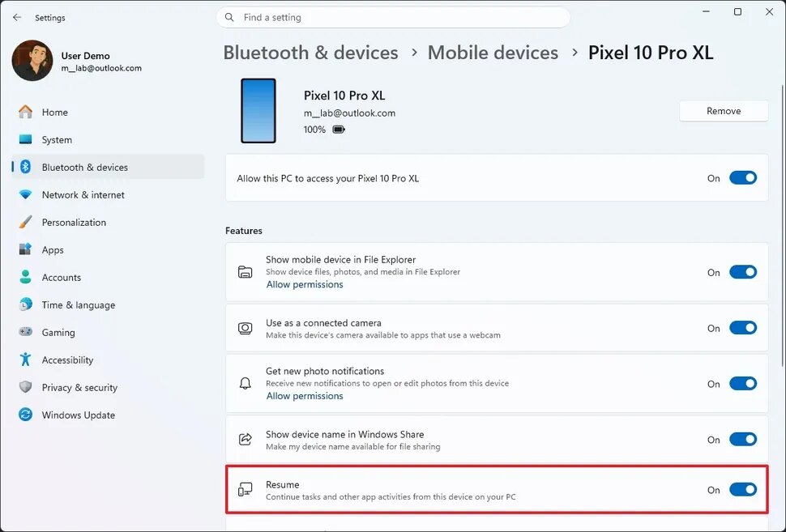Click the Pixel 10 Pro XL phone image
This screenshot has height=532, width=786.
coord(258,111)
